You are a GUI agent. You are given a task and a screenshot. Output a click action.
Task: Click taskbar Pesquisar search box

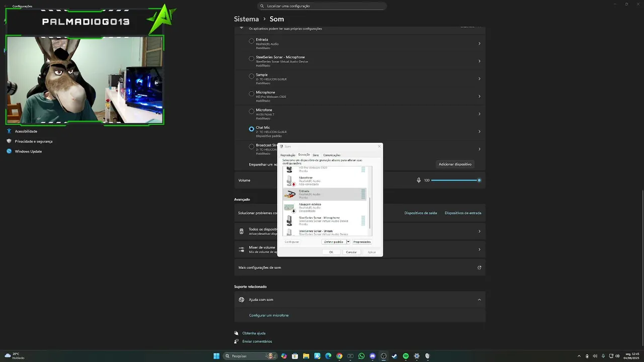click(x=250, y=356)
